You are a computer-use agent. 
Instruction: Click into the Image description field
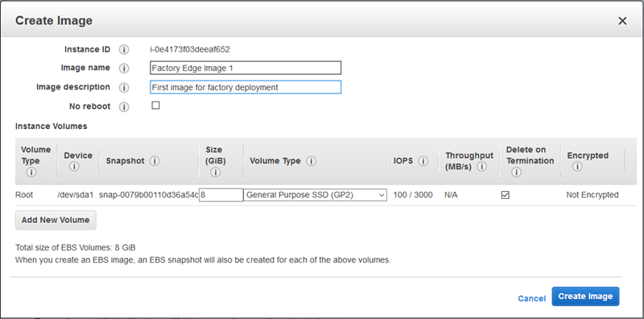(246, 87)
